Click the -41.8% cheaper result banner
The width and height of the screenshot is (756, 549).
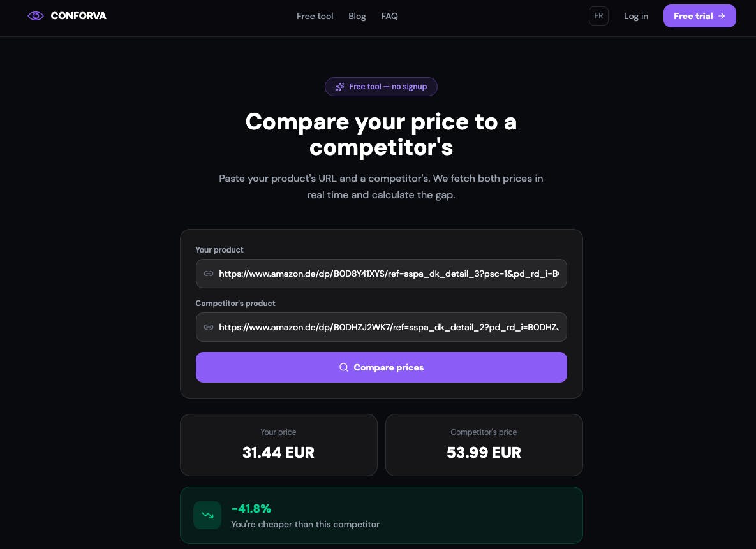pos(382,515)
